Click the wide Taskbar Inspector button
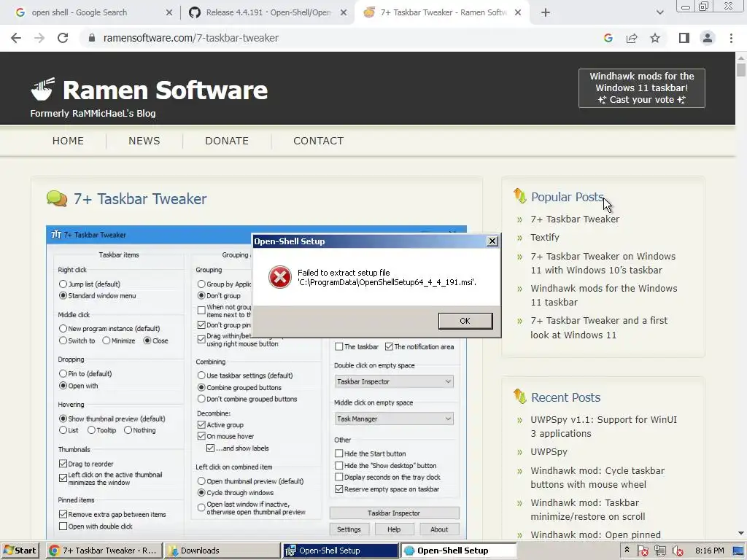 (x=394, y=513)
